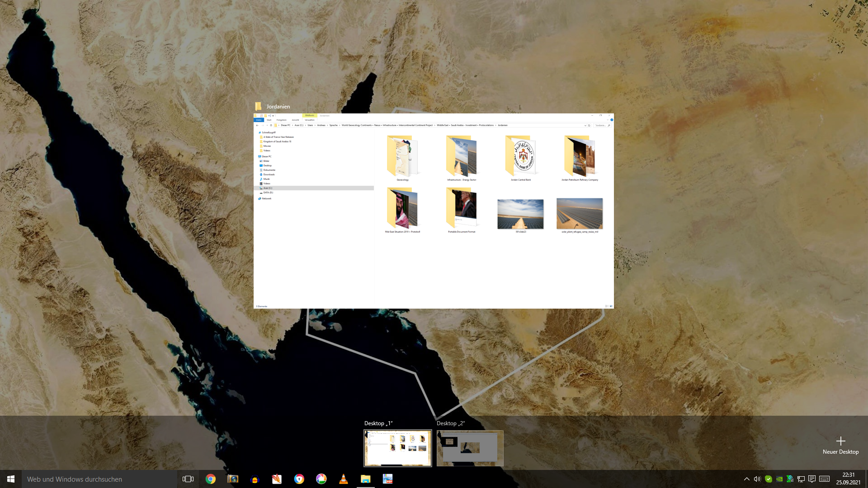Select the Jordan Central Bank folder
Screen dimensions: 868x488
click(521, 158)
